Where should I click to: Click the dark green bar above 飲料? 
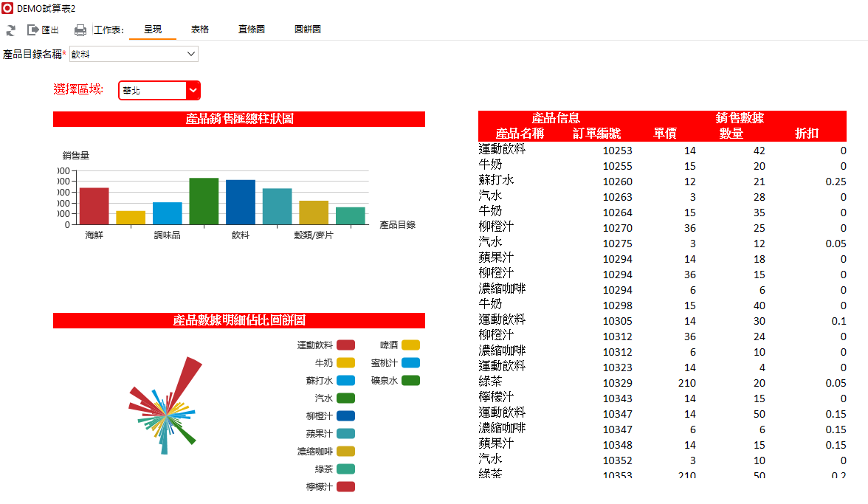tap(204, 201)
